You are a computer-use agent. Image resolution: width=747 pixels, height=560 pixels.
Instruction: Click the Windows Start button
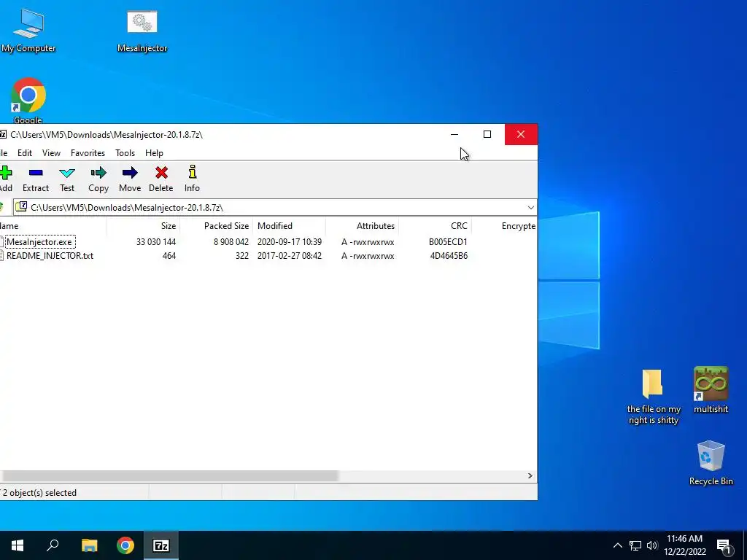pyautogui.click(x=18, y=545)
